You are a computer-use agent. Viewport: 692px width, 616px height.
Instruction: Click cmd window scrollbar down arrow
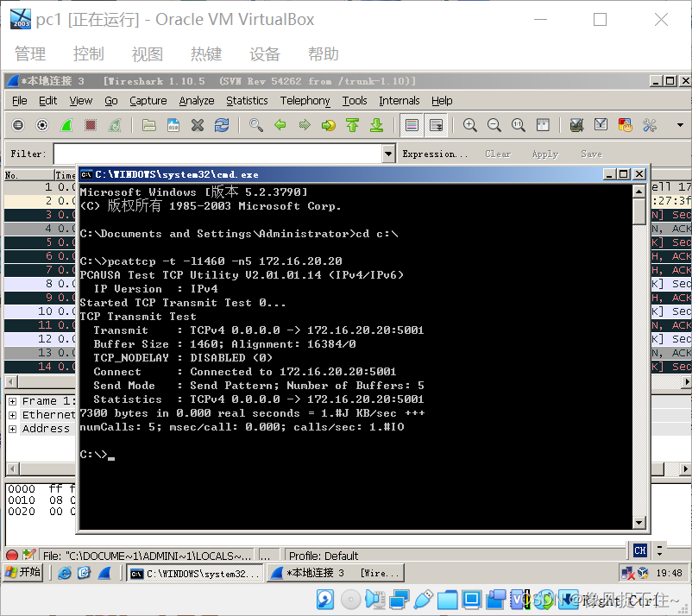(639, 523)
